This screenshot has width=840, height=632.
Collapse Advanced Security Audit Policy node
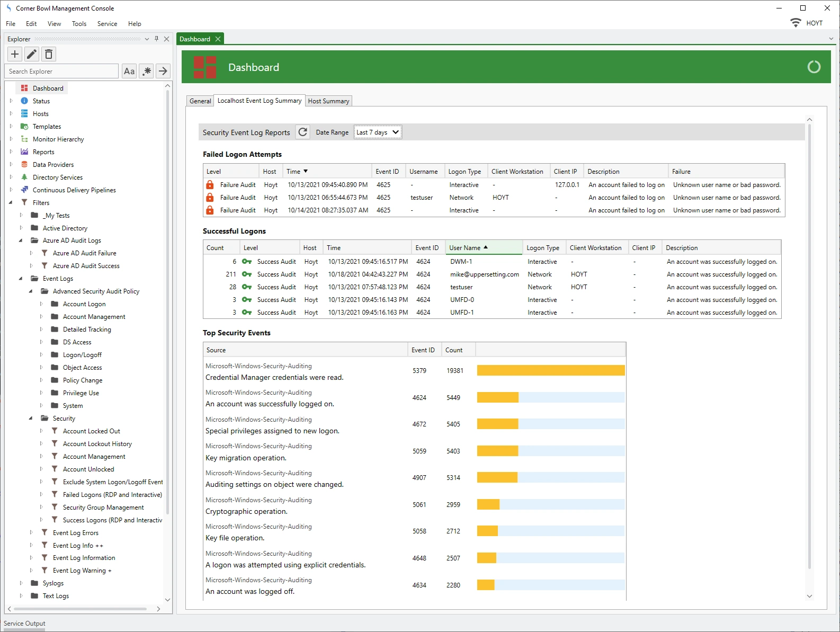tap(31, 291)
